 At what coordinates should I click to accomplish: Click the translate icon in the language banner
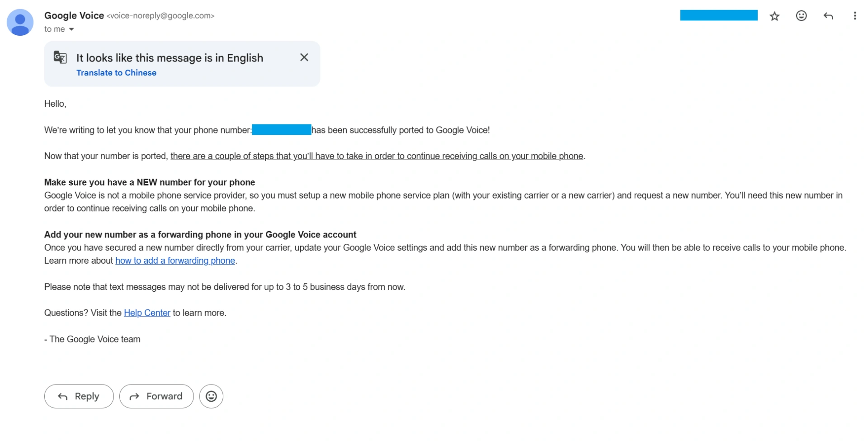tap(60, 57)
